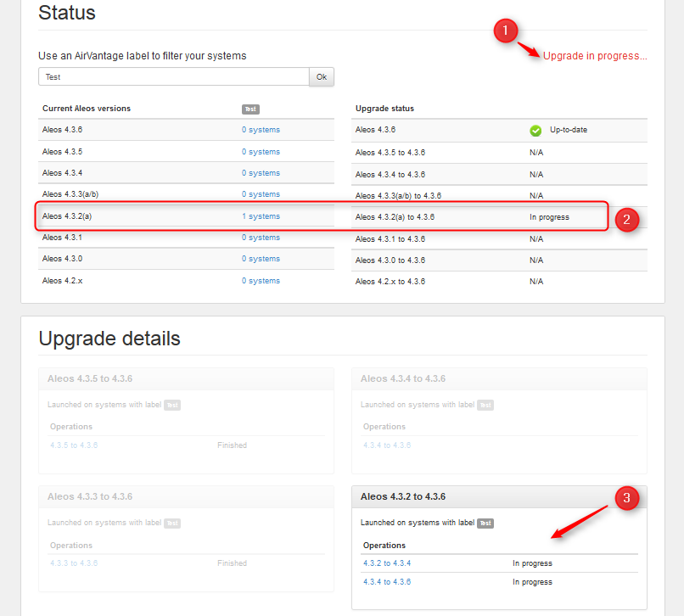The height and width of the screenshot is (616, 684).
Task: Open the 0 systems link for Aleos 4.2.x
Action: pos(261,281)
